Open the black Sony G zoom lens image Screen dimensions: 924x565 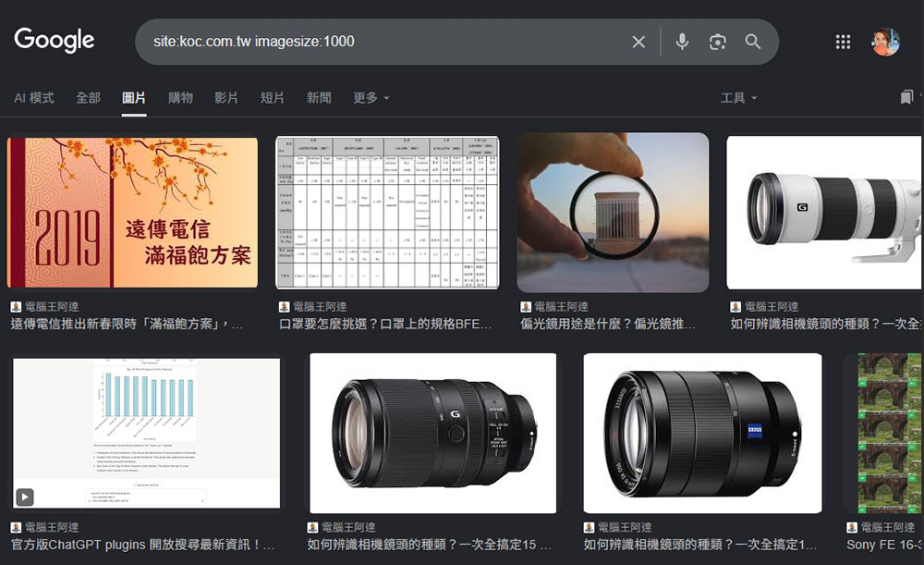coord(433,433)
